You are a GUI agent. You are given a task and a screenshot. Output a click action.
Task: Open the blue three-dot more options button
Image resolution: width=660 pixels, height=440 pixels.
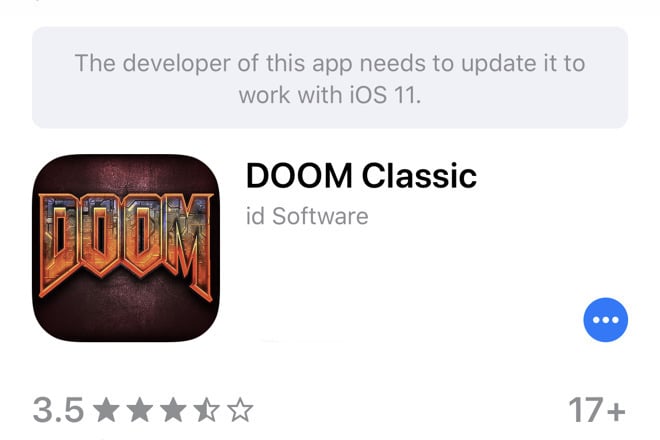[605, 320]
